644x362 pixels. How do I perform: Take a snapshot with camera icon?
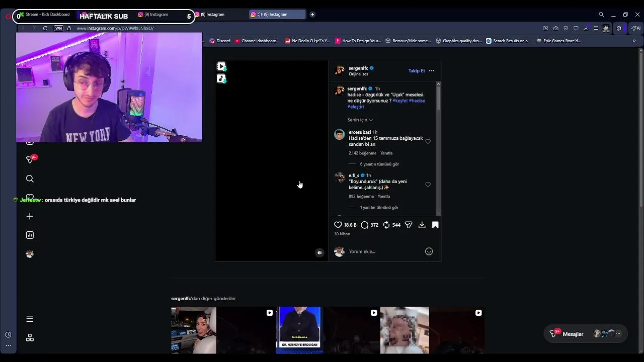coord(555,28)
